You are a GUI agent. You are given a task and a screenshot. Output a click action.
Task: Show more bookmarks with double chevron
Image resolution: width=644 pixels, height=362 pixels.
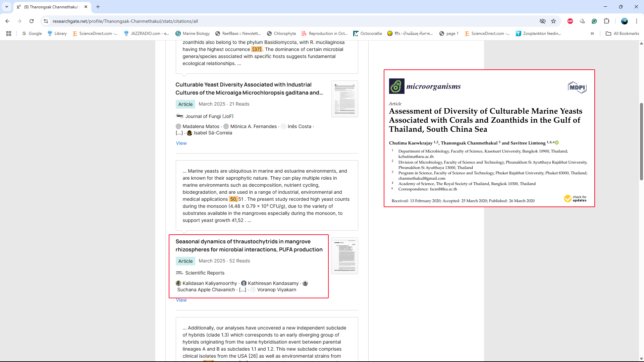(592, 34)
